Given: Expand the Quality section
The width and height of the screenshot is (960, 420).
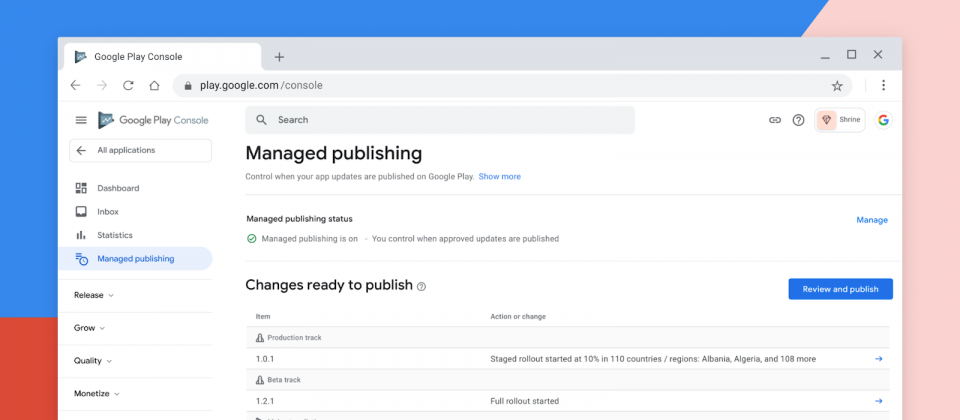Looking at the screenshot, I should click(93, 361).
